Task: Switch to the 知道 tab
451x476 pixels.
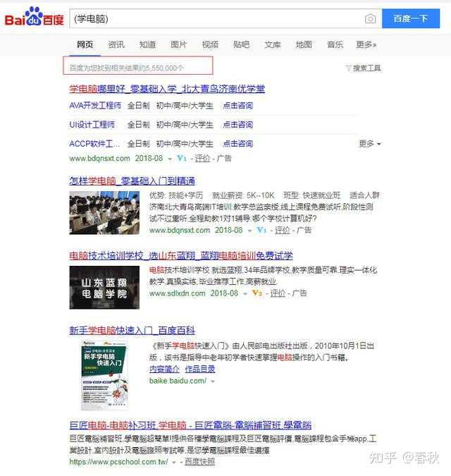Action: tap(147, 44)
